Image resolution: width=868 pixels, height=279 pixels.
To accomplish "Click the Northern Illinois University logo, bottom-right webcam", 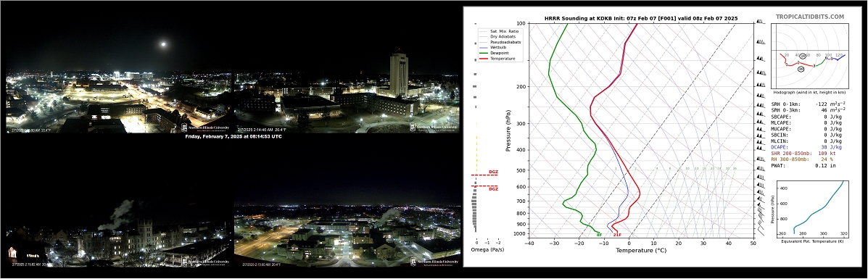I will point(434,262).
